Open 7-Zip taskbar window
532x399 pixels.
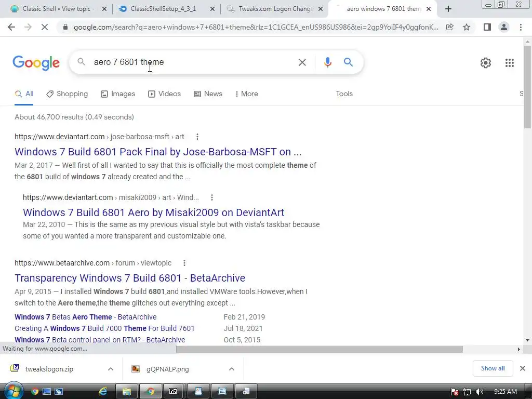point(173,392)
